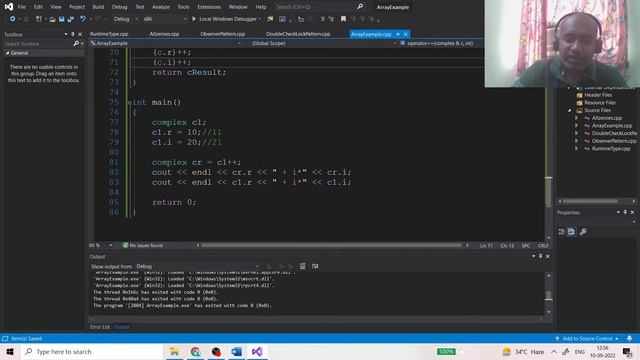Open the ArrayExample project scope dropdown
The height and width of the screenshot is (360, 640).
pyautogui.click(x=165, y=43)
